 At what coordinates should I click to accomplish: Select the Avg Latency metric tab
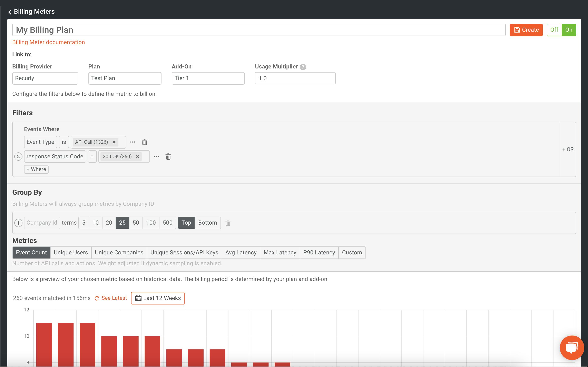click(241, 253)
